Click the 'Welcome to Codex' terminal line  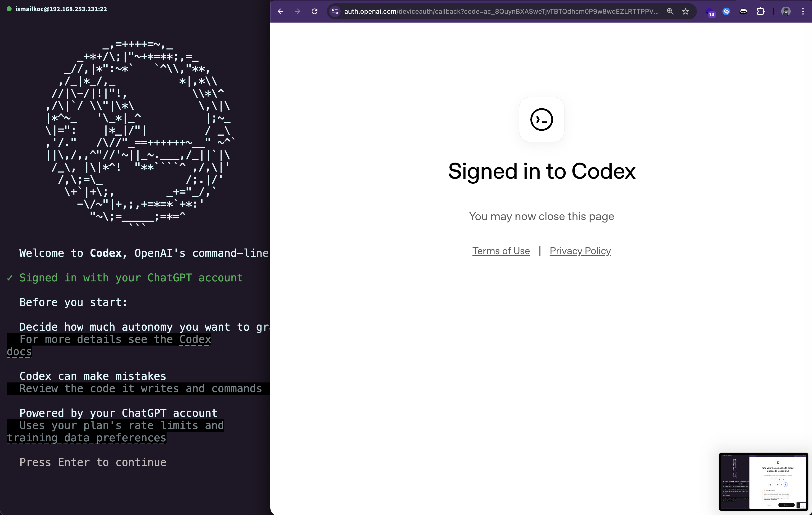coord(144,253)
